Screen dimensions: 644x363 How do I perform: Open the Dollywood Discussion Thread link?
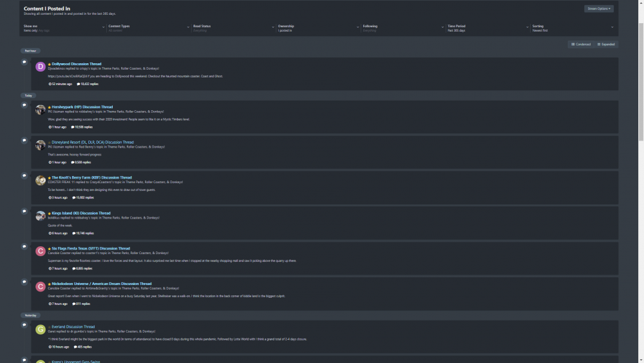pos(77,64)
